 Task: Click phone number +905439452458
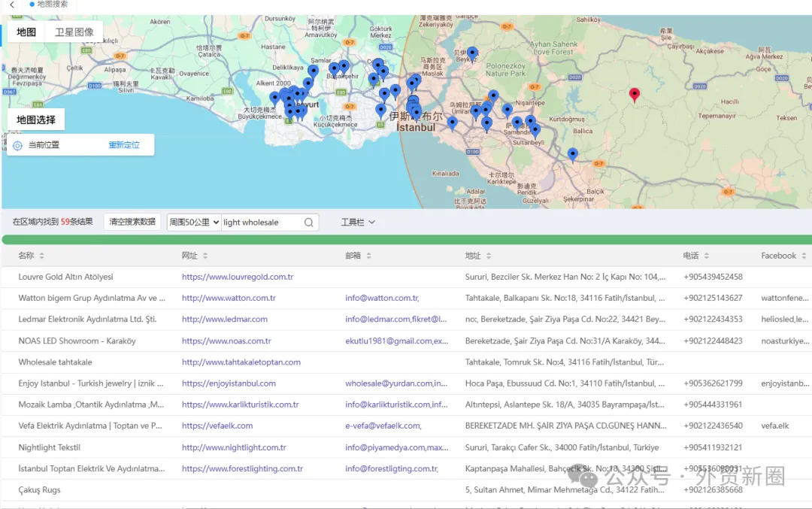[x=713, y=277]
